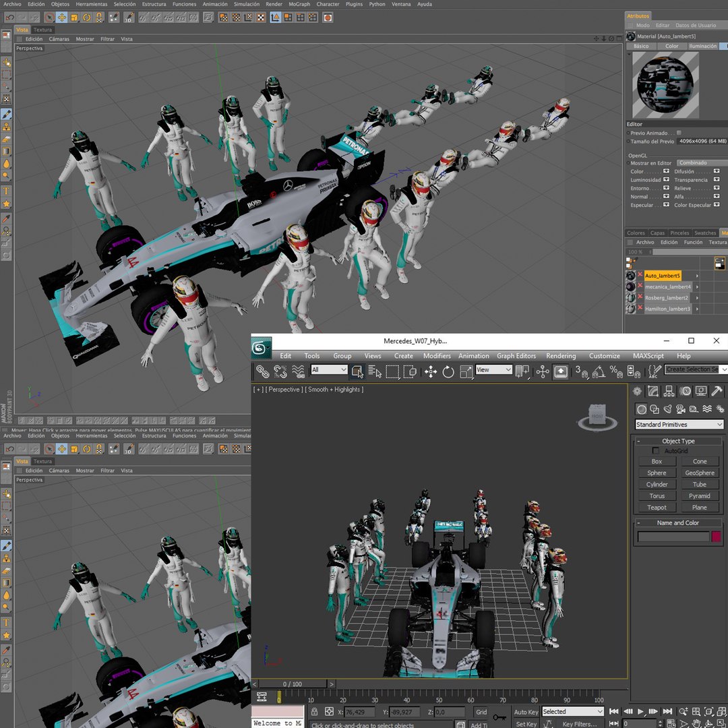Toggle the Spinner Snap icon
Viewport: 728px width, 728px height.
pyautogui.click(x=634, y=371)
